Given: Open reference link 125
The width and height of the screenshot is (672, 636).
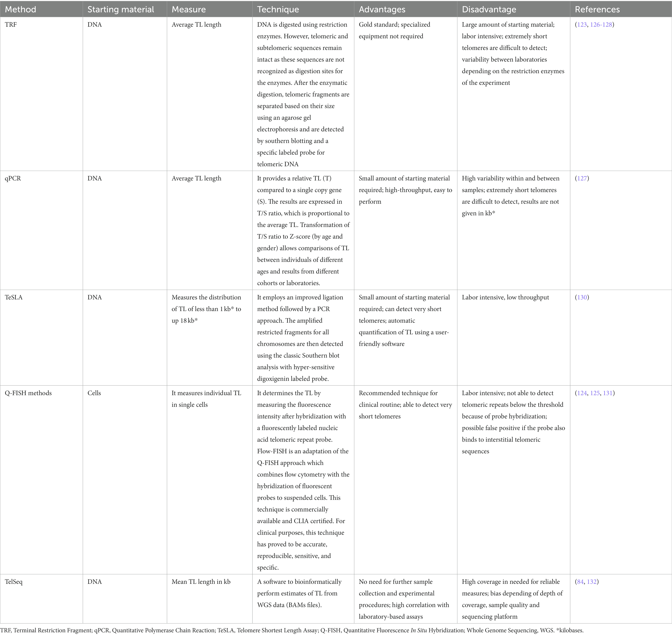Looking at the screenshot, I should pyautogui.click(x=595, y=393).
